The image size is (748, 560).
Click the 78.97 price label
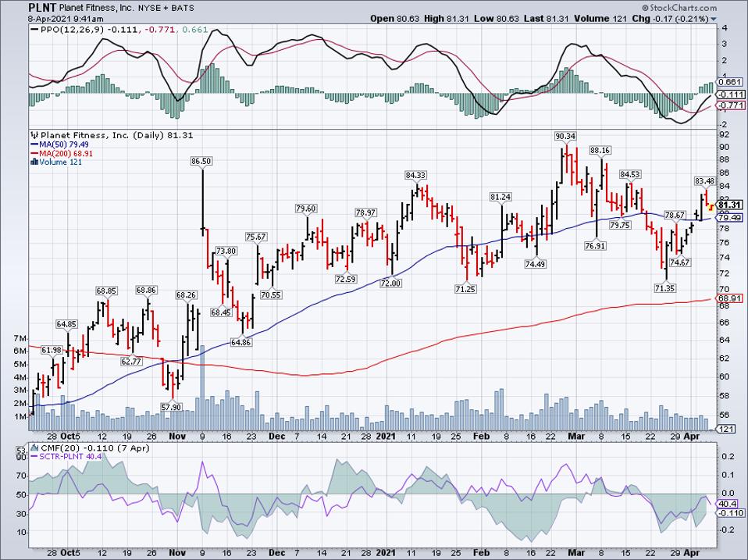click(x=365, y=212)
